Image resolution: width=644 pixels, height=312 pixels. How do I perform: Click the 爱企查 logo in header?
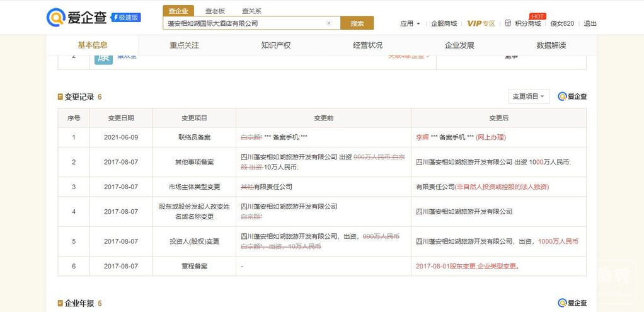pos(77,17)
